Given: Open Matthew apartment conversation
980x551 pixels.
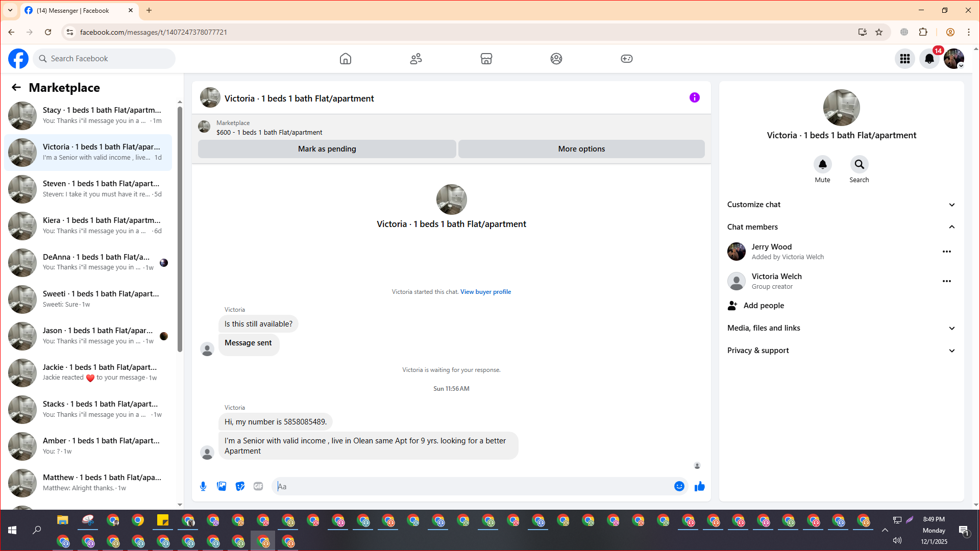Looking at the screenshot, I should [x=88, y=483].
